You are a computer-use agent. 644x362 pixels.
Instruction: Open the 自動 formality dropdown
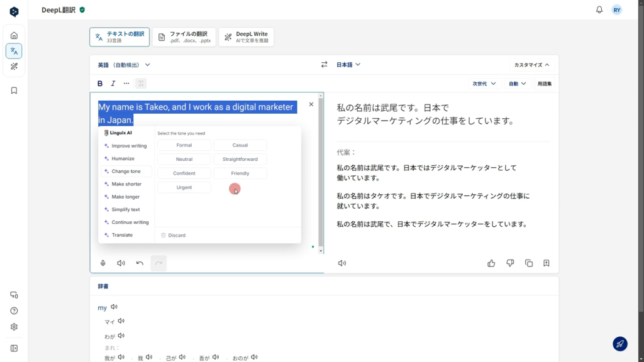click(517, 84)
